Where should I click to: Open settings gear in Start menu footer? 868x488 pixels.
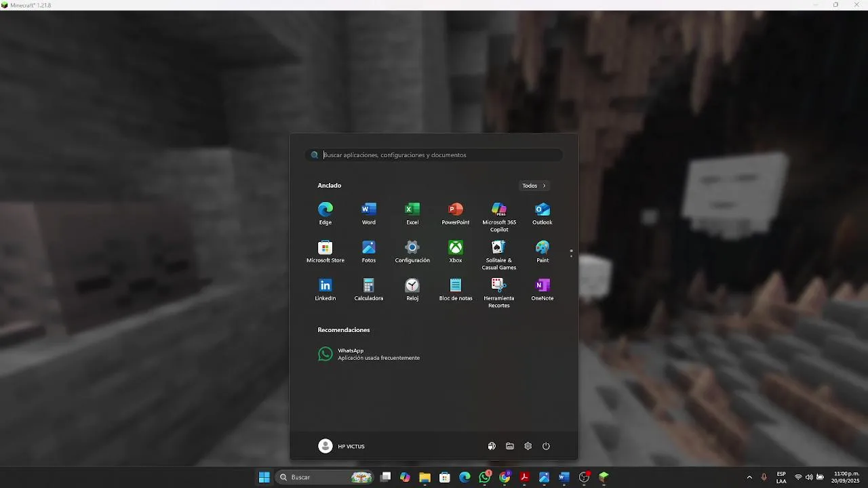point(528,446)
